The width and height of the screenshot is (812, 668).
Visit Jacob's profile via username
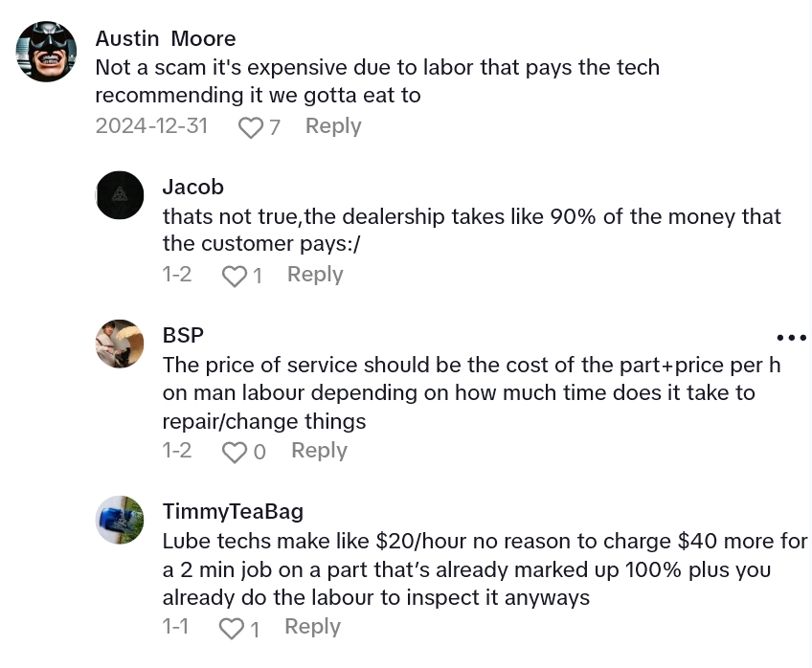(x=193, y=187)
